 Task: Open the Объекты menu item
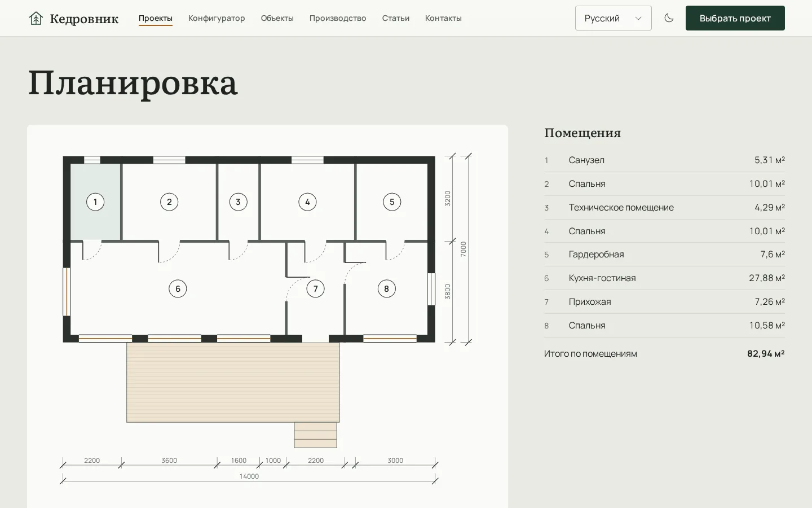277,18
